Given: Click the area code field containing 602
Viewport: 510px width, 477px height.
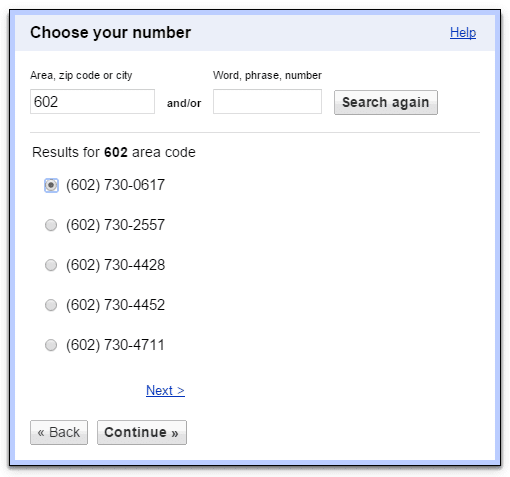Looking at the screenshot, I should [92, 101].
